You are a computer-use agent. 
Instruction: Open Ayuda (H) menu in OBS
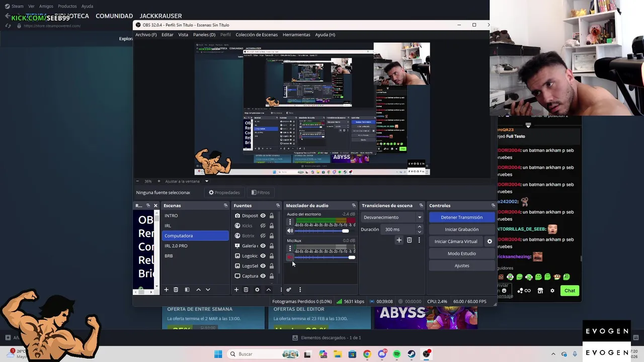coord(325,35)
